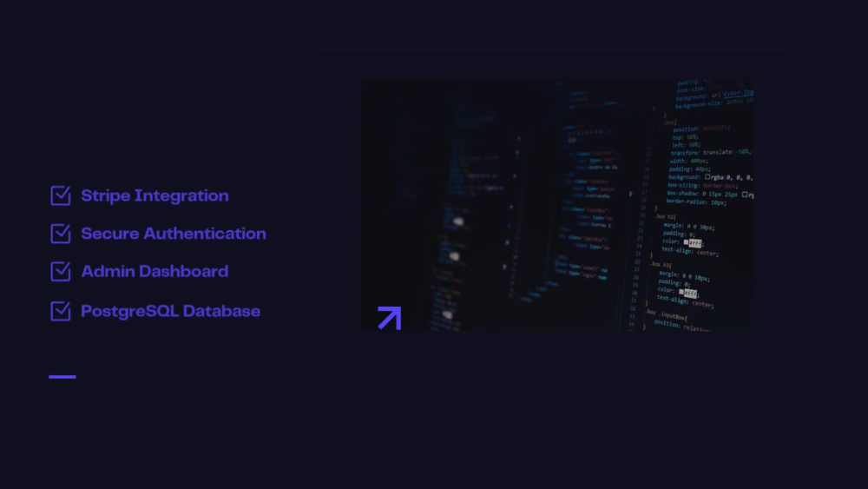Tick the PostgreSQL Database checkbox icon
The image size is (868, 489).
click(61, 311)
